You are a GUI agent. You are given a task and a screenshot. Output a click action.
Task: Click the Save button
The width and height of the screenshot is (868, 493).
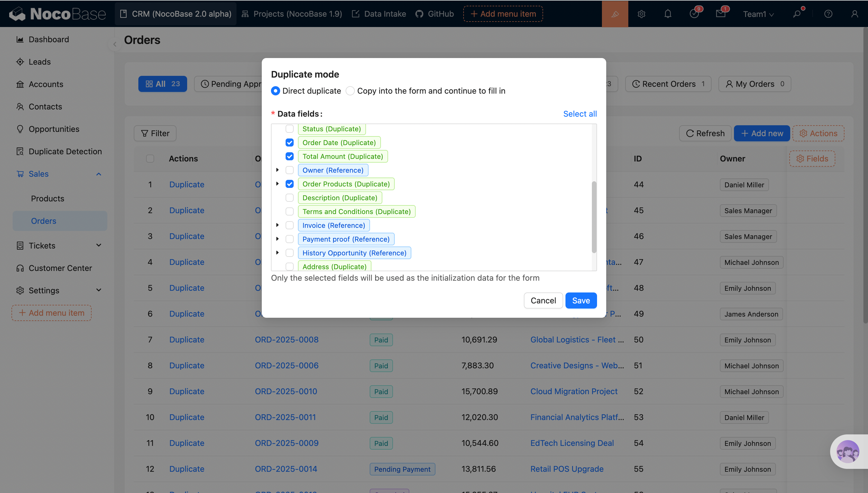point(581,300)
